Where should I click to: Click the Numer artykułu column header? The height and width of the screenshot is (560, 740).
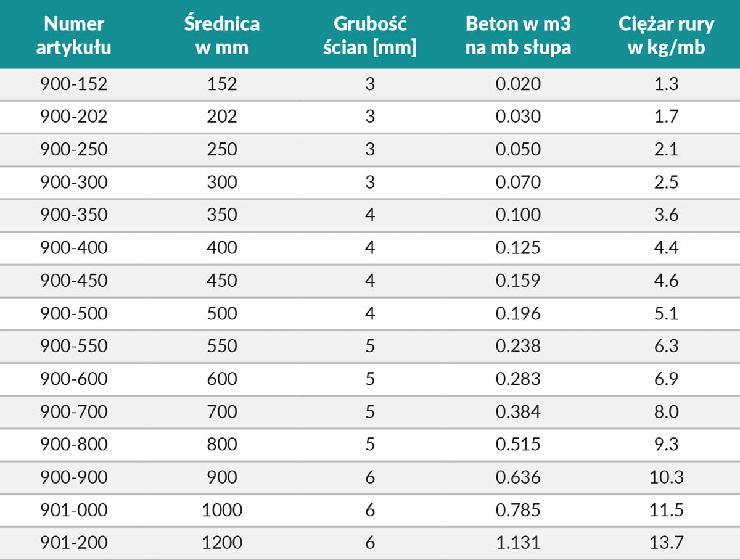[x=74, y=35]
